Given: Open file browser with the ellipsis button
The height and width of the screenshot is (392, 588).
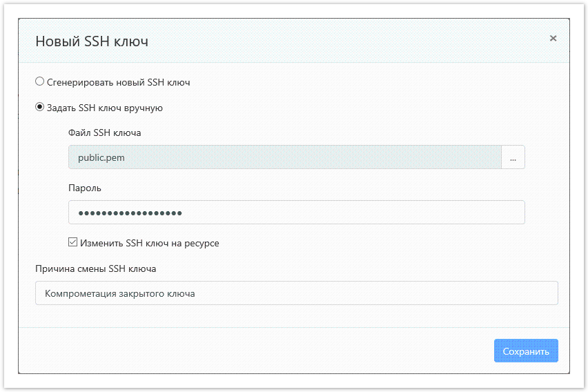Looking at the screenshot, I should [x=513, y=157].
